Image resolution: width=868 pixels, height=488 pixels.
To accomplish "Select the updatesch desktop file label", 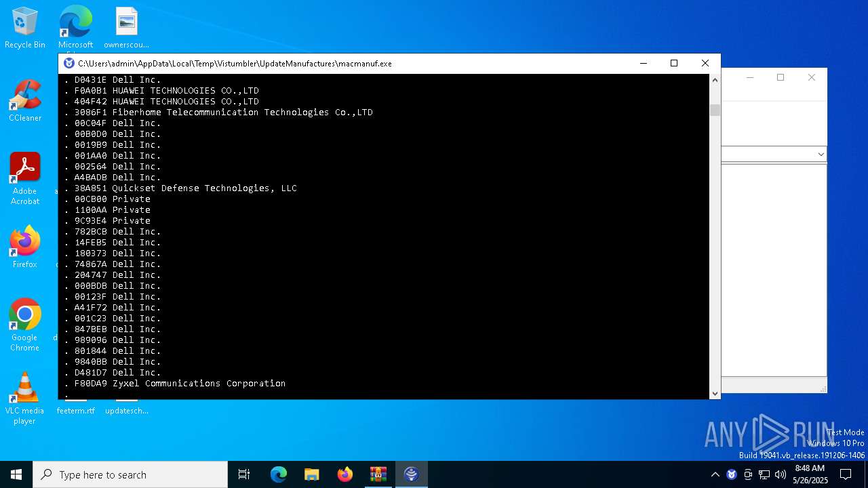I will [126, 411].
